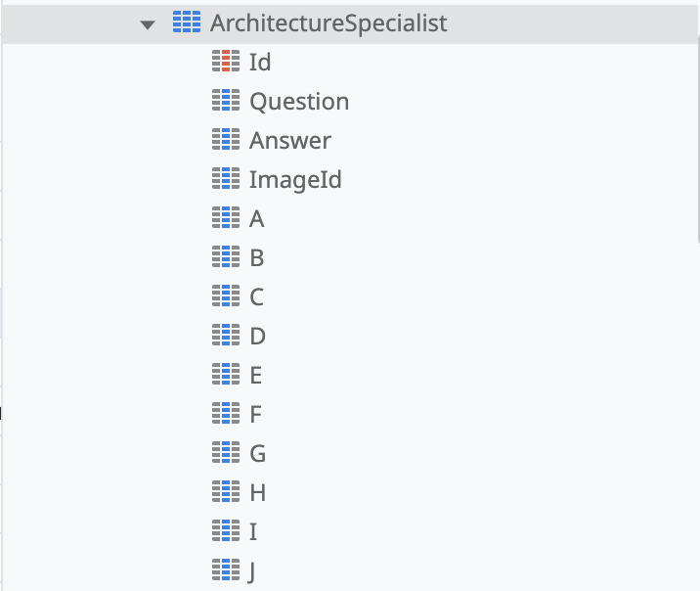
Task: Select column G in the tree
Action: [x=258, y=454]
